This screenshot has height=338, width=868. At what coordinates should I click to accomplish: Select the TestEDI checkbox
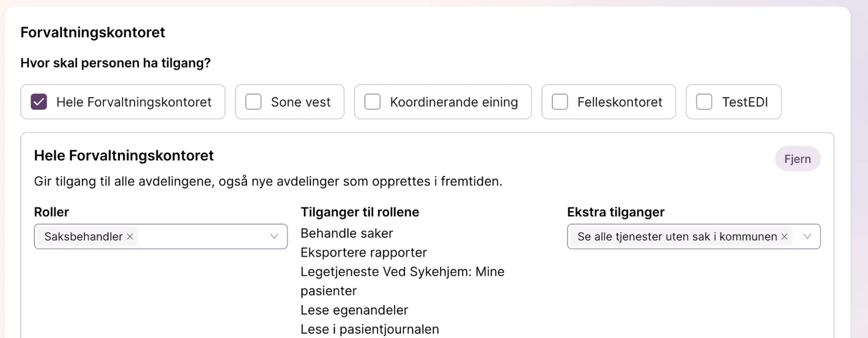704,102
